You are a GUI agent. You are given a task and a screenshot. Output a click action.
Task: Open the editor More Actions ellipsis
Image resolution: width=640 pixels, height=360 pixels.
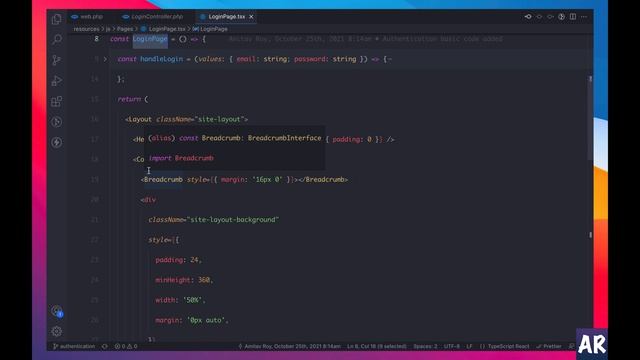click(x=584, y=17)
